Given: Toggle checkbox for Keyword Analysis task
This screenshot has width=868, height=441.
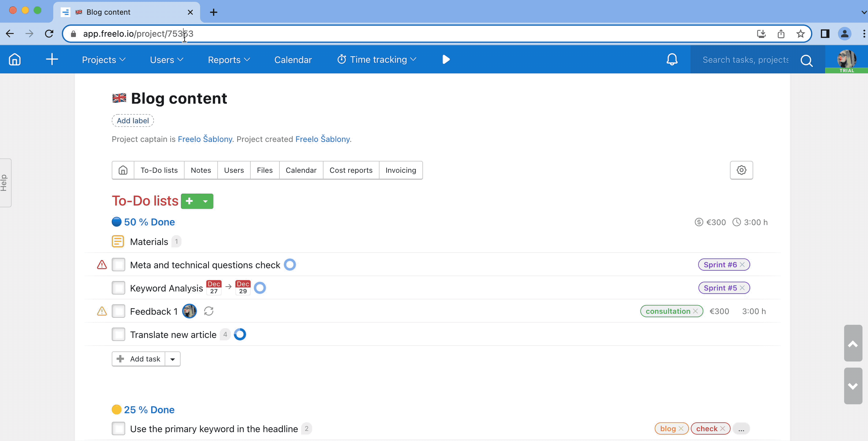Looking at the screenshot, I should coord(118,287).
